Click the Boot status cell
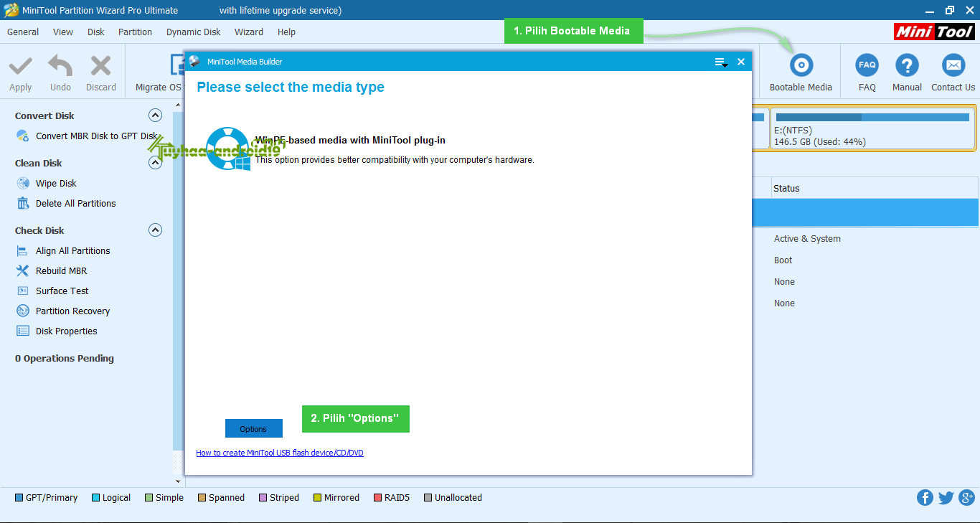 783,260
